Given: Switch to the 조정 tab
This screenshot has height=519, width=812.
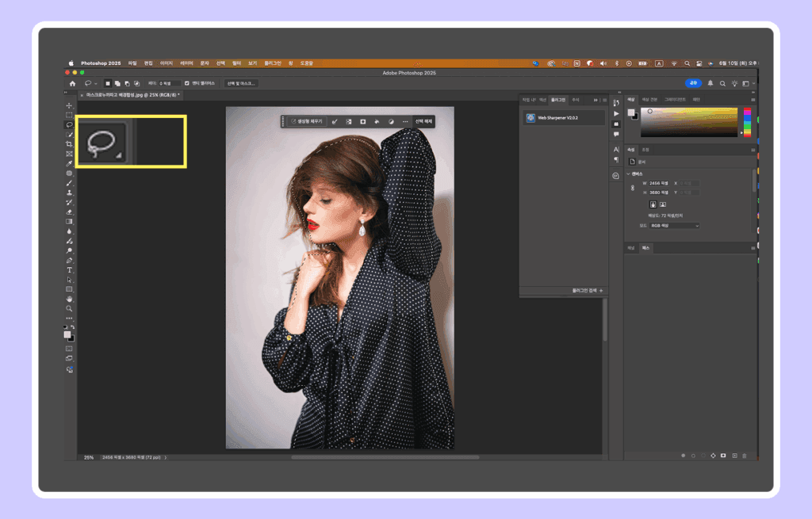Looking at the screenshot, I should [x=645, y=150].
